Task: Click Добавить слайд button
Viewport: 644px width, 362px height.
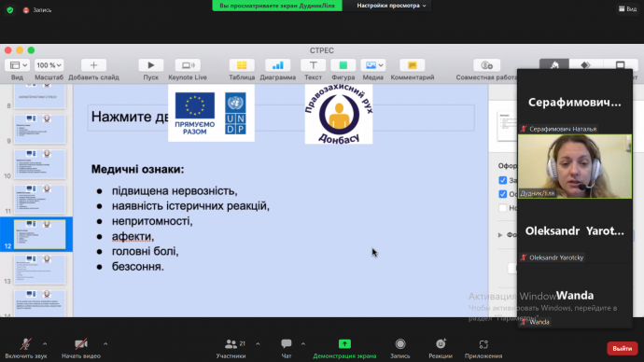Action: coord(93,65)
